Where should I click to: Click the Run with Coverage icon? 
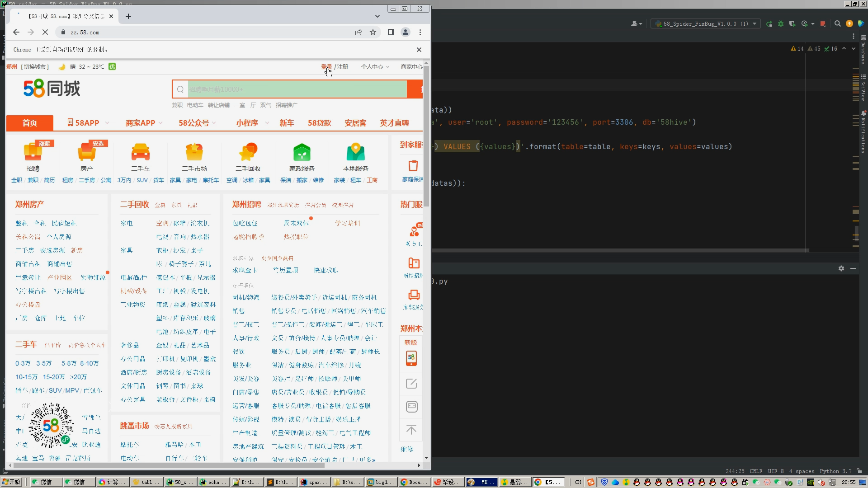(x=792, y=24)
